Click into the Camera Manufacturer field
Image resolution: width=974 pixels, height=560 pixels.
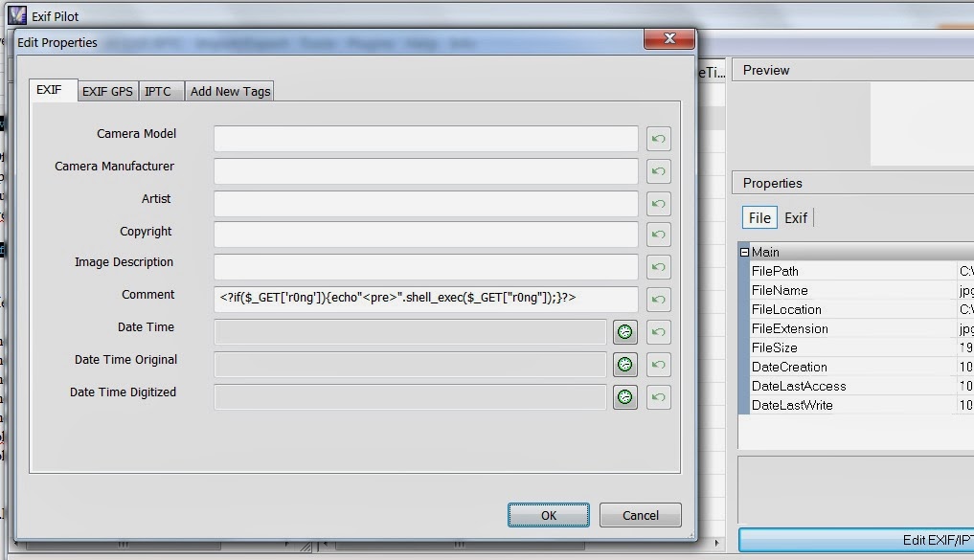(x=425, y=171)
